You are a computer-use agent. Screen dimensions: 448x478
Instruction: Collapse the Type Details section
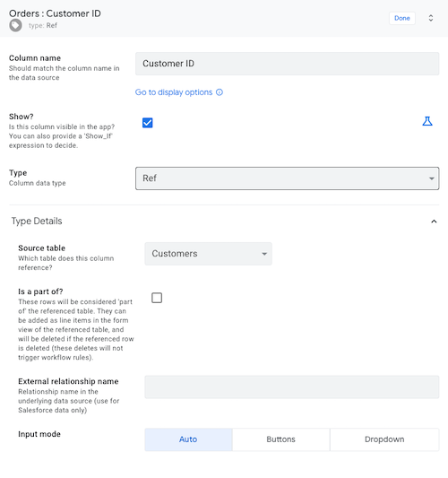[x=434, y=222]
